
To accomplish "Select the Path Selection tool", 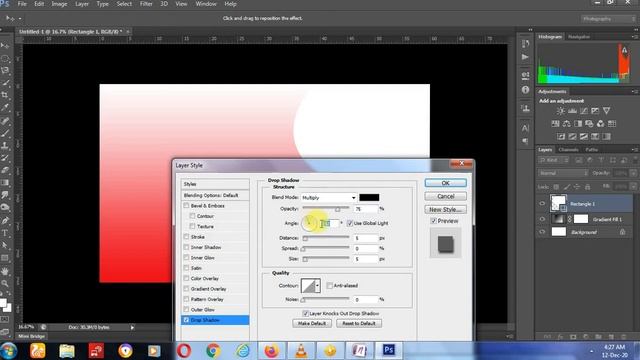I will tap(5, 245).
